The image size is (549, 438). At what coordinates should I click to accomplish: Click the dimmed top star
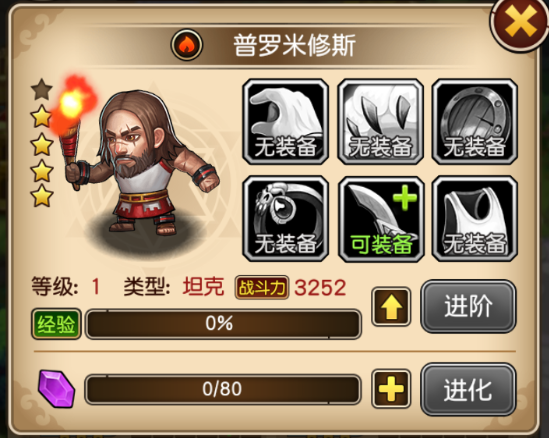tap(42, 89)
